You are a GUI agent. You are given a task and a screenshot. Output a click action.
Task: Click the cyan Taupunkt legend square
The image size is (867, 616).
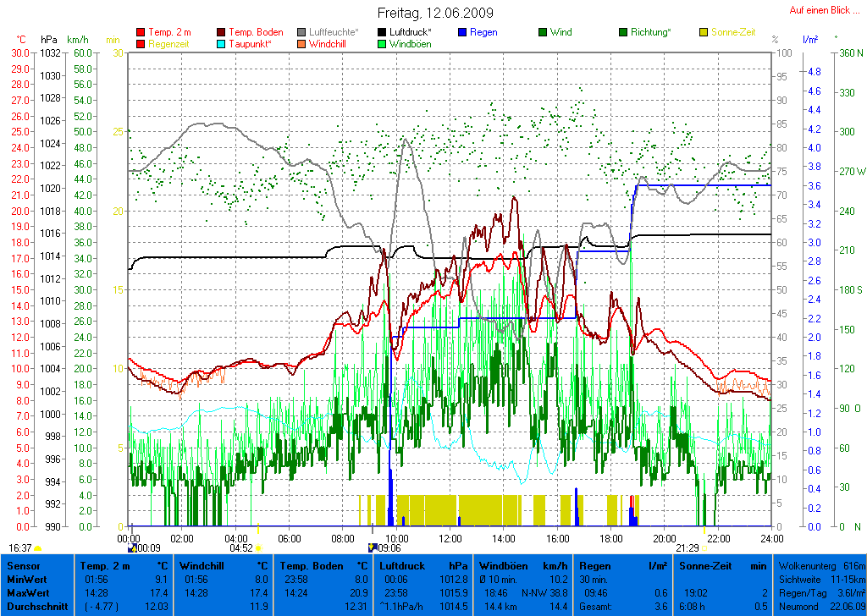222,44
